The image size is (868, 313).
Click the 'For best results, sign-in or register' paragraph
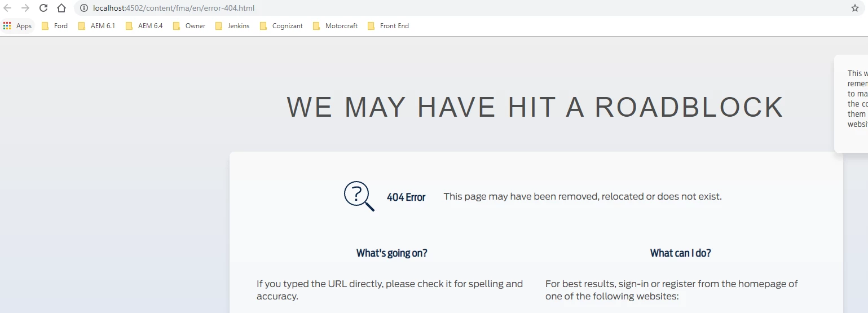pyautogui.click(x=672, y=290)
